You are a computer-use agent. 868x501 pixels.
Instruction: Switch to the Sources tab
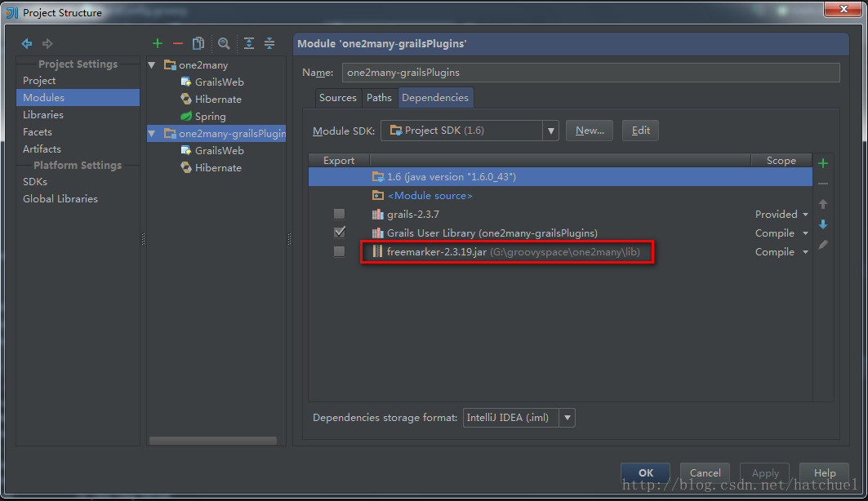(x=338, y=98)
